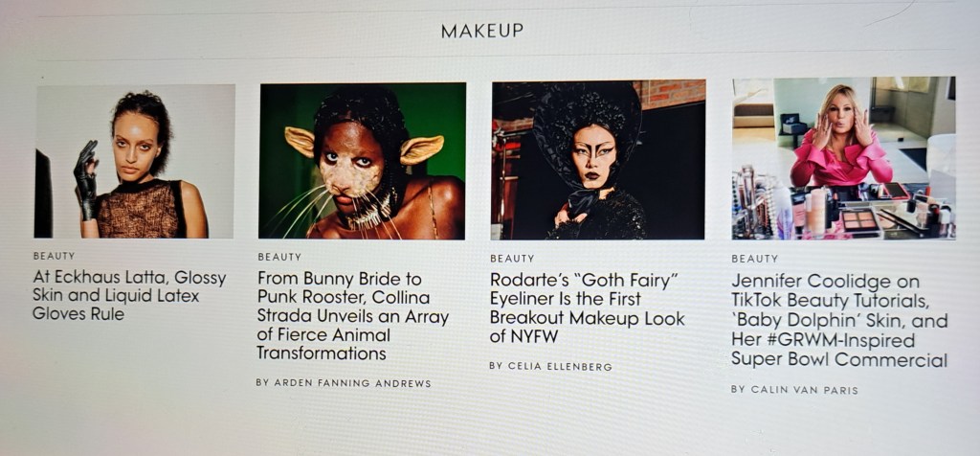
Task: Click the MAKEUP section heading
Action: coord(482,31)
